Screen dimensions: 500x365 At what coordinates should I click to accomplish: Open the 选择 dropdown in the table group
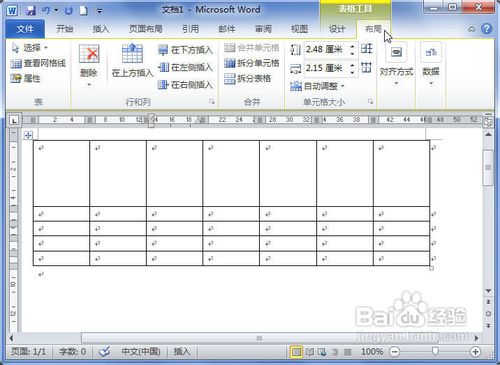pos(30,48)
